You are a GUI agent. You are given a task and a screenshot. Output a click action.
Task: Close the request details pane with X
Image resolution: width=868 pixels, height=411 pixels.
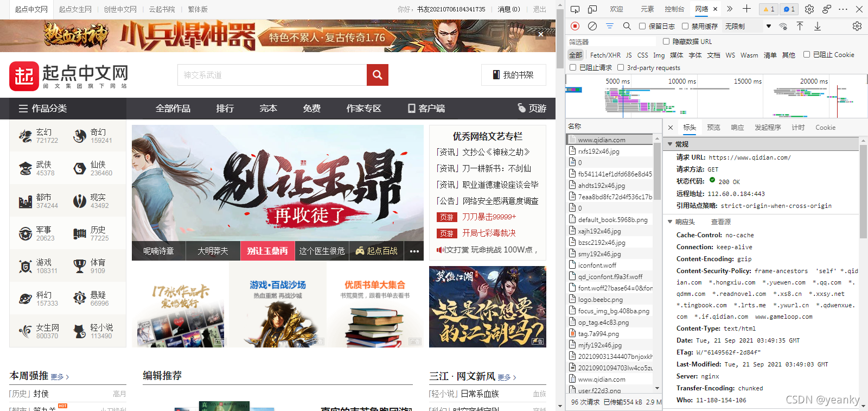coord(671,128)
